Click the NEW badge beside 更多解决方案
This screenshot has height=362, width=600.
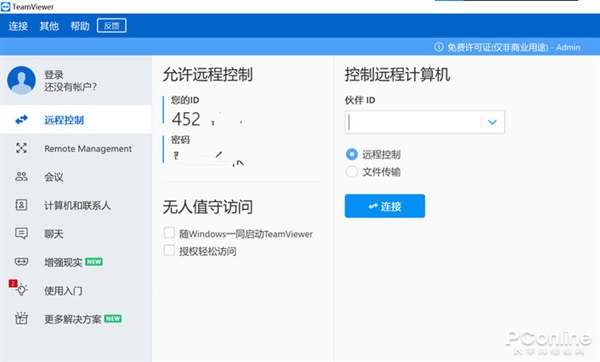[113, 318]
